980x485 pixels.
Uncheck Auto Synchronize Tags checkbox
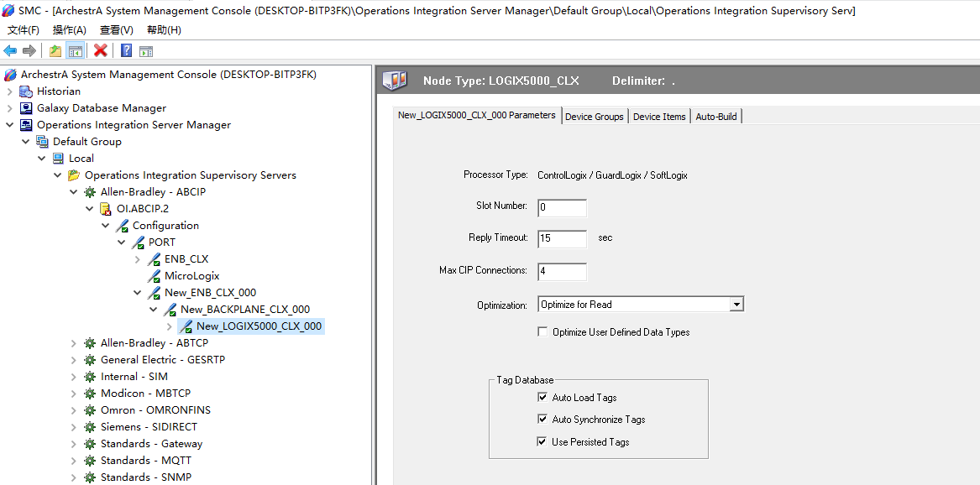(x=542, y=420)
